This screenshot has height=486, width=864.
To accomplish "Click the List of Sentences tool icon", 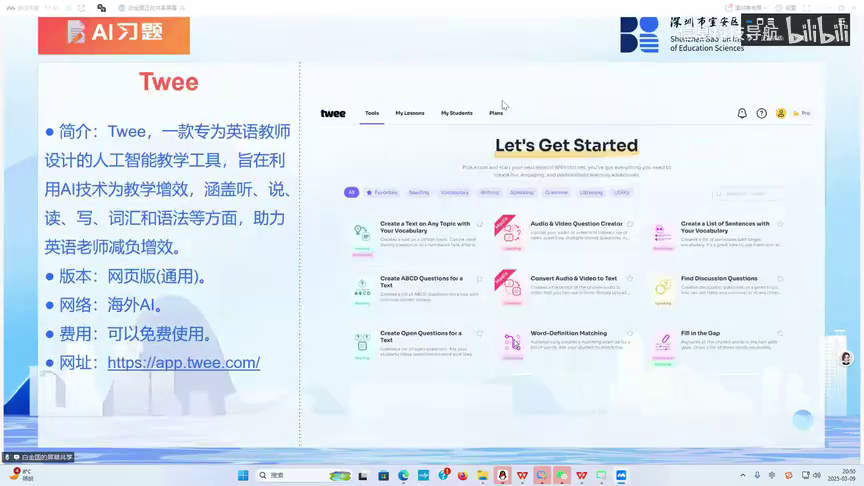I will click(x=663, y=234).
